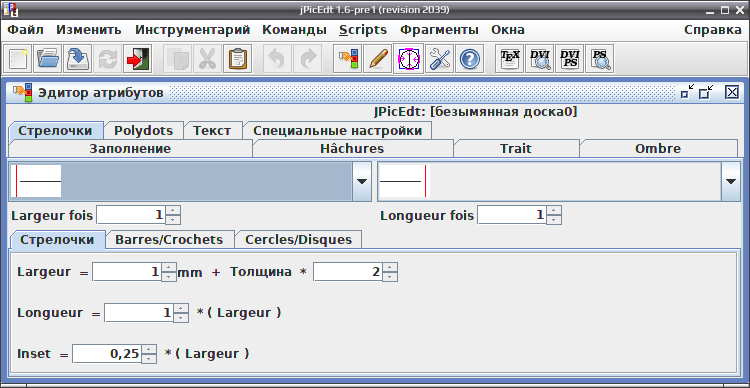This screenshot has width=750, height=388.
Task: Click the Longueur fois input field
Action: coord(512,215)
